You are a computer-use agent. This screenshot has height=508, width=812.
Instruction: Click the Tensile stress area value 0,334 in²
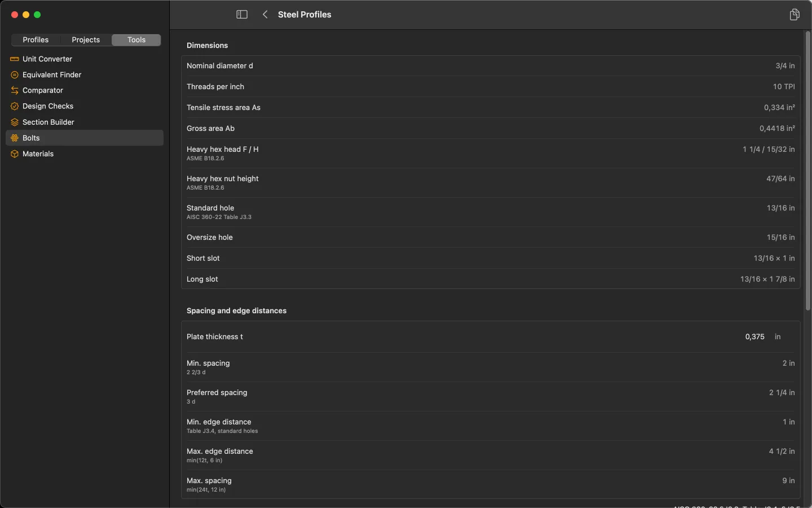779,108
